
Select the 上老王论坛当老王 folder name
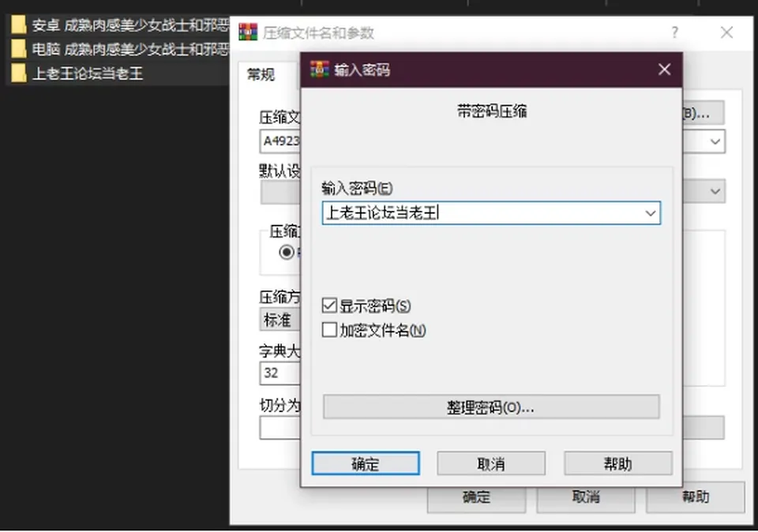coord(88,73)
